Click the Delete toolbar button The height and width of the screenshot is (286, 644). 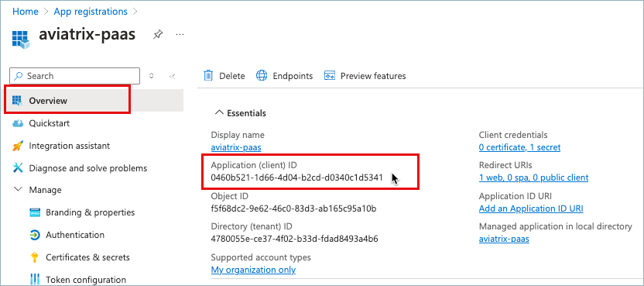[224, 76]
